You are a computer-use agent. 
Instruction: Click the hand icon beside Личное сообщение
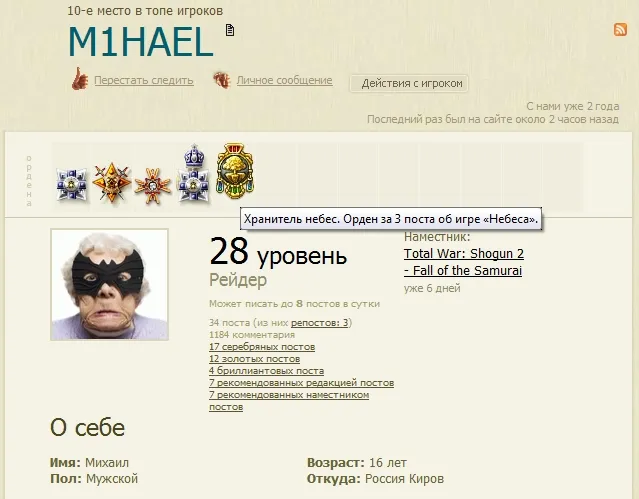(x=222, y=80)
